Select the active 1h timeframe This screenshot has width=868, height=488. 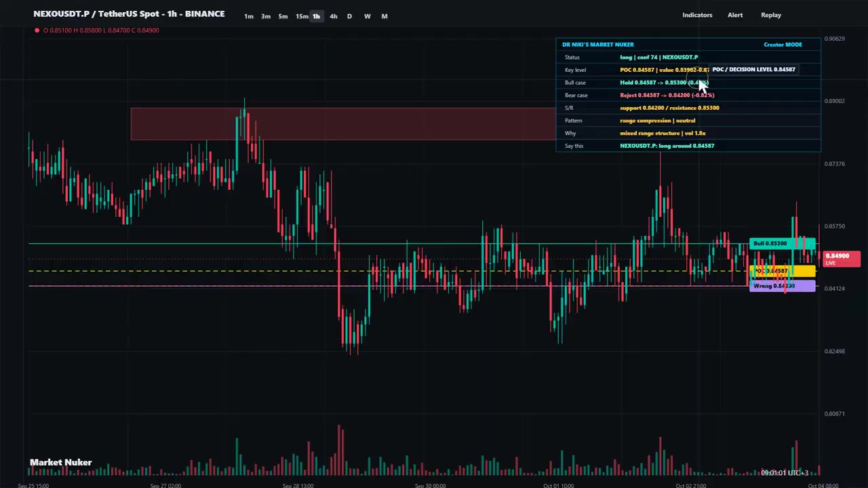(x=316, y=16)
